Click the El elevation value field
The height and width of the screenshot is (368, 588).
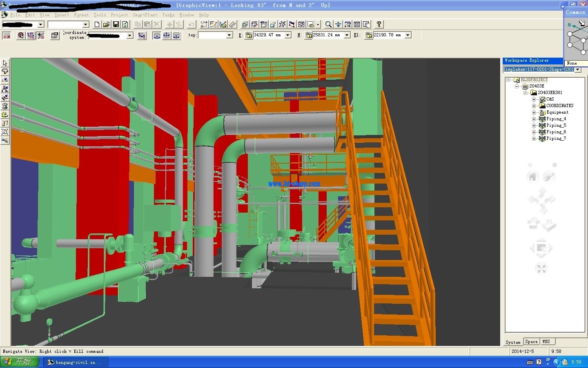coord(388,36)
